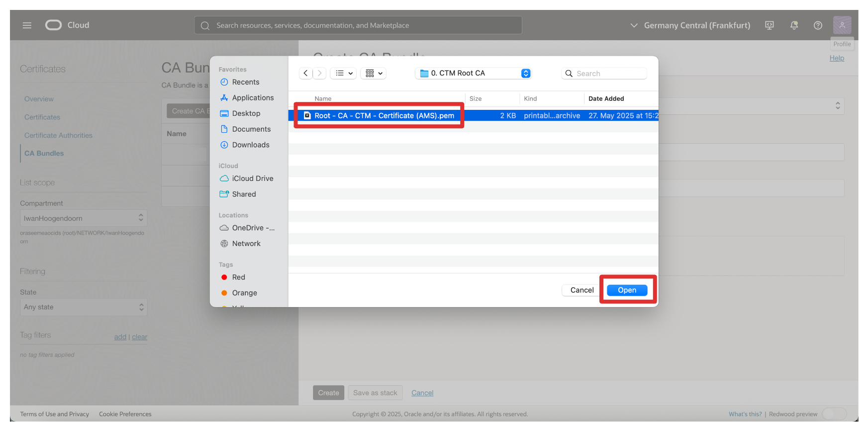Expand the icon grouping dropdown
The image size is (868, 431).
click(x=374, y=74)
